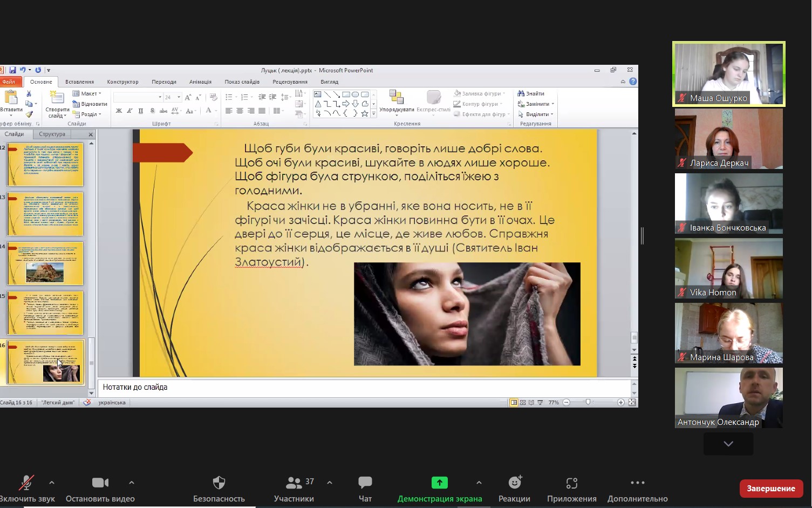Click the More options ellipsis icon

[637, 489]
